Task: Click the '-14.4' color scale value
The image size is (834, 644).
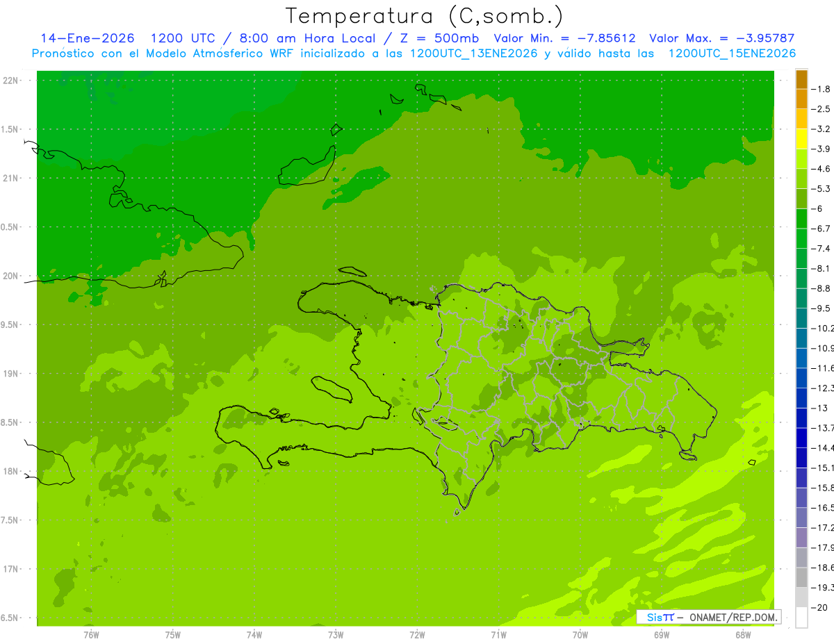Action: (824, 448)
